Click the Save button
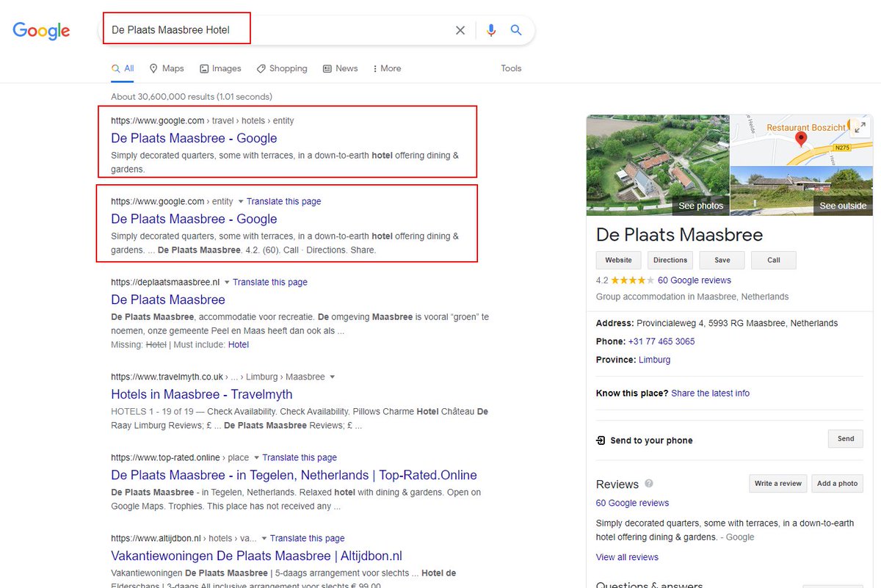The height and width of the screenshot is (588, 881). [x=722, y=260]
